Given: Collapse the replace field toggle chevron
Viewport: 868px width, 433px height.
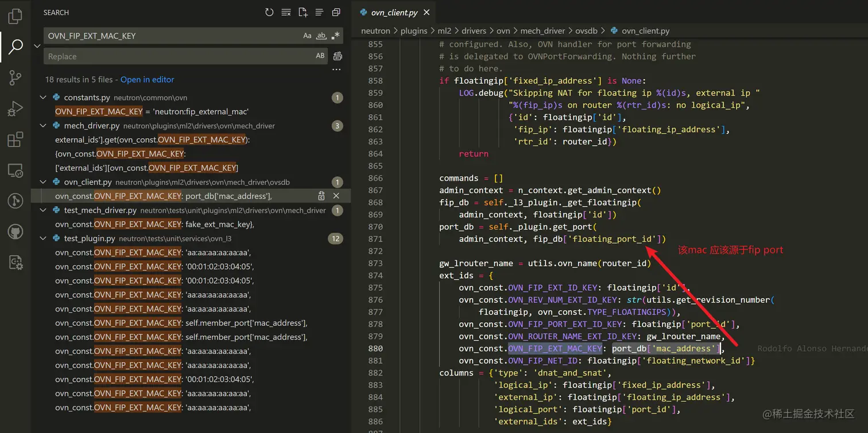Looking at the screenshot, I should [37, 46].
